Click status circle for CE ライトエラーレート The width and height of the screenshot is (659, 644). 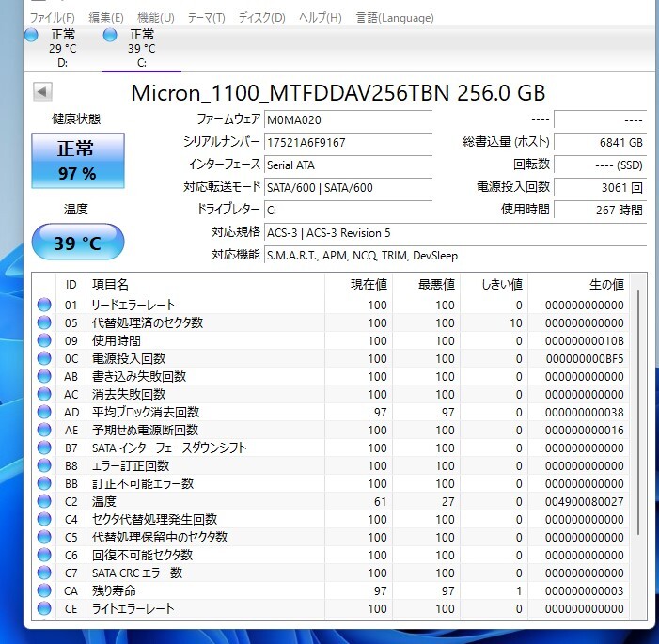point(44,608)
